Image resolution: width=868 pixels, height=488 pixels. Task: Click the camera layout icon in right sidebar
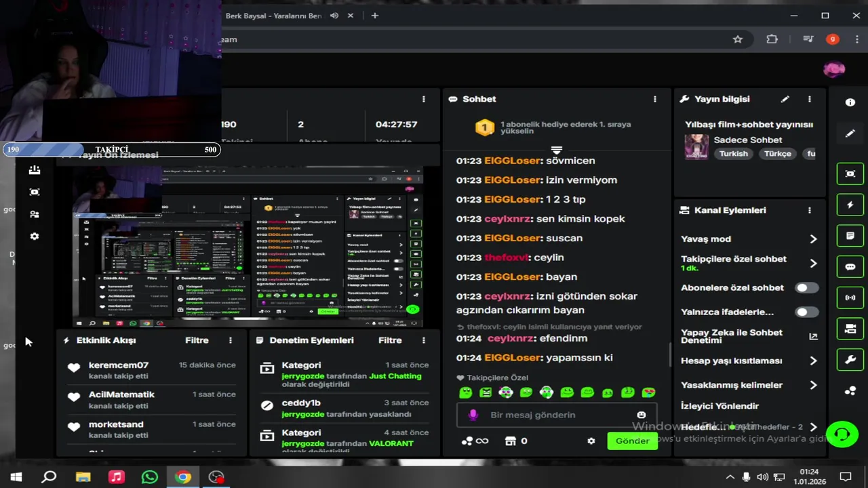coord(850,329)
